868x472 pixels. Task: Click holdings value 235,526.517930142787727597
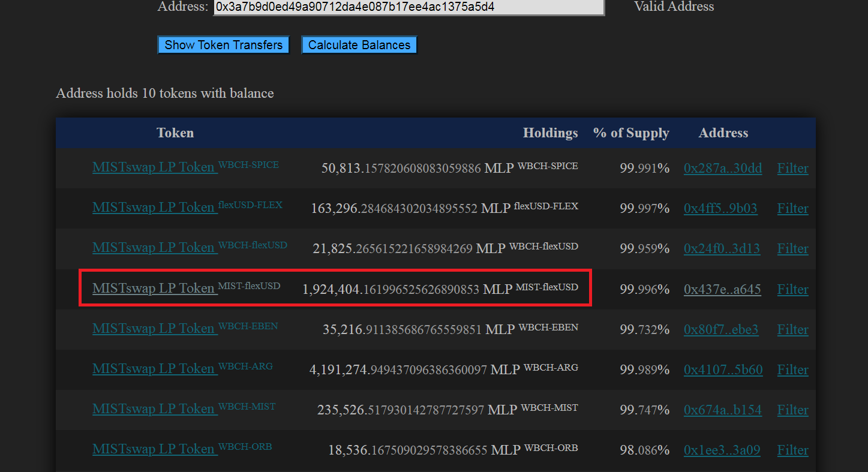point(401,410)
